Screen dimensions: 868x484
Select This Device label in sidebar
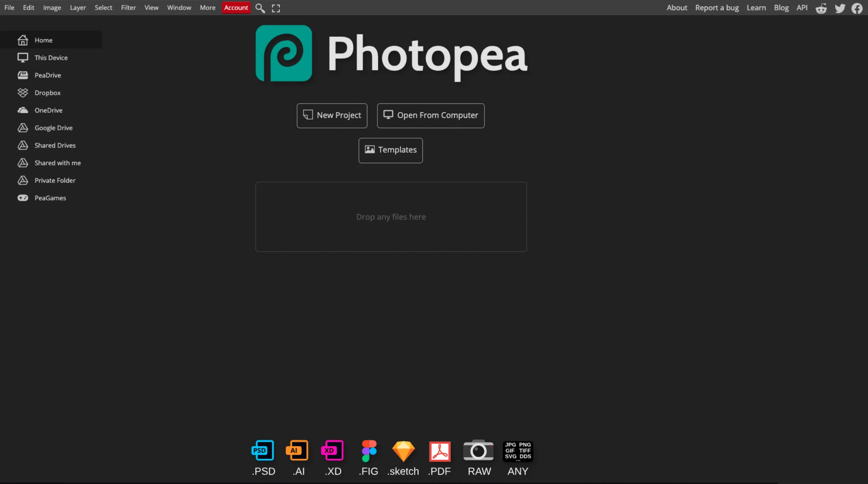pyautogui.click(x=51, y=58)
